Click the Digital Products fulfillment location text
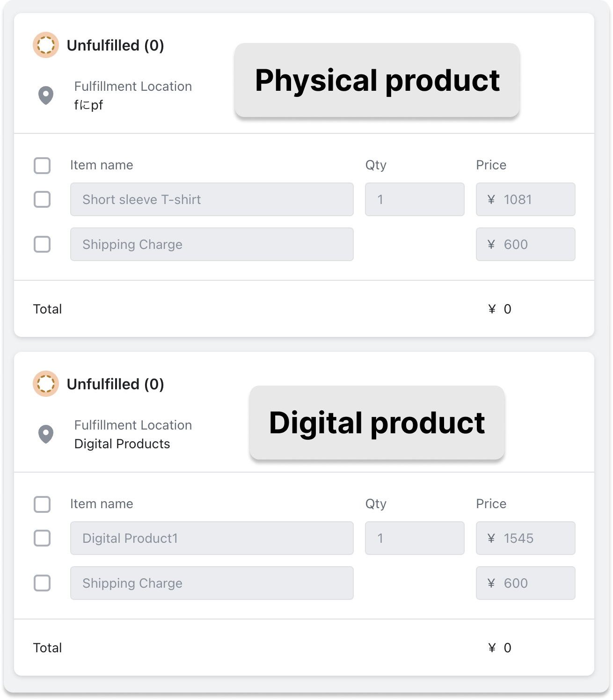Screen dimensions: 613x700 pyautogui.click(x=122, y=444)
